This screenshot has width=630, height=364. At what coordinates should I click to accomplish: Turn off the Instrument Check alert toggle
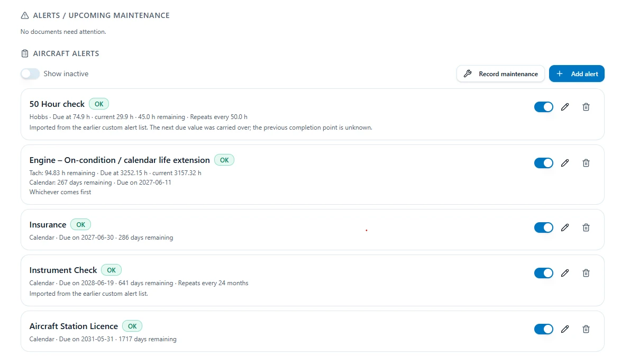[x=544, y=273]
